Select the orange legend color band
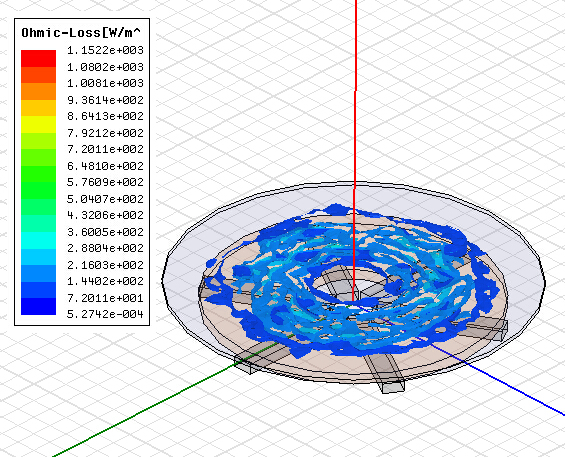Screen dimensions: 565x457 click(x=39, y=92)
